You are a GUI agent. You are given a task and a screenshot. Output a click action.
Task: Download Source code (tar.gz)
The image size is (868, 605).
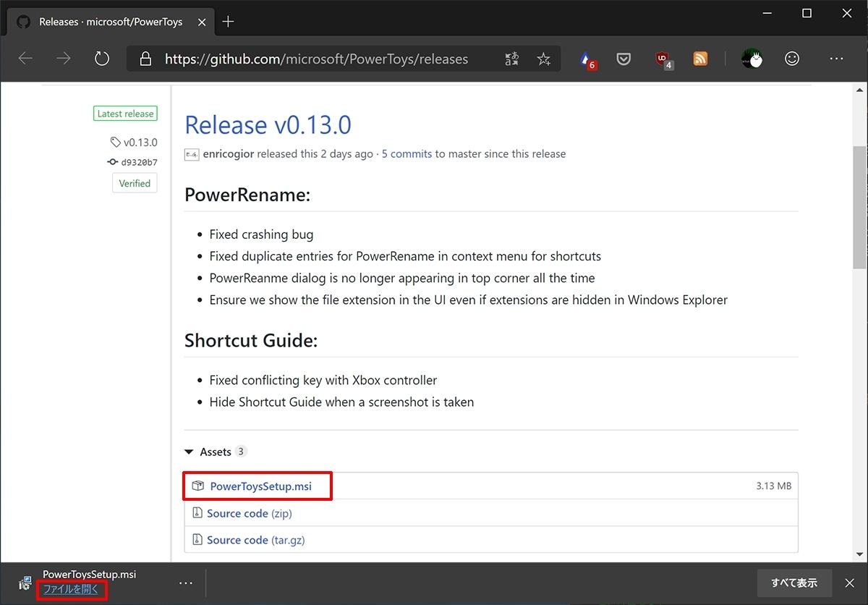255,540
